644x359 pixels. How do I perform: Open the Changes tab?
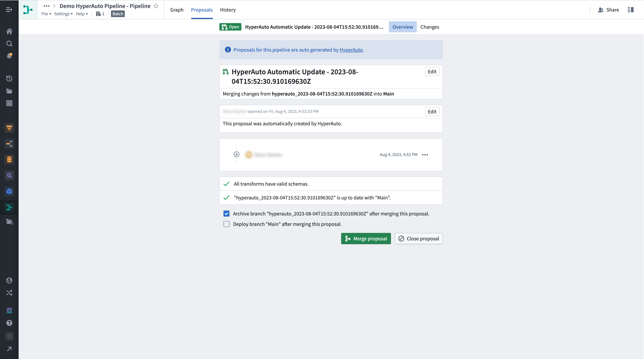point(429,27)
